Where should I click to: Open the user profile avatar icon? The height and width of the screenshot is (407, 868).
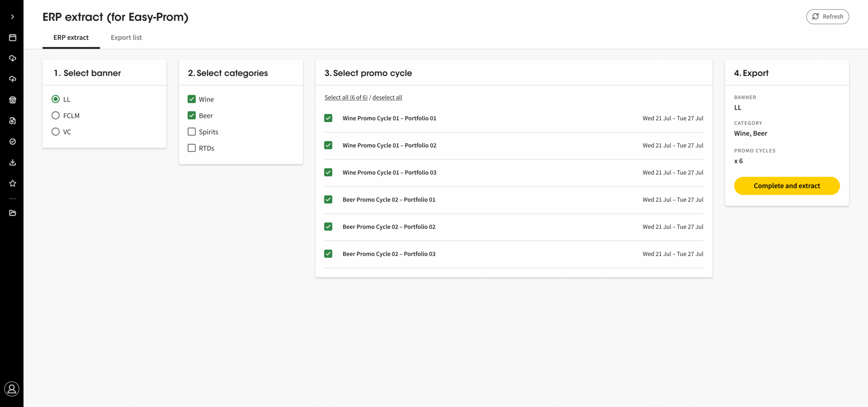pos(12,389)
